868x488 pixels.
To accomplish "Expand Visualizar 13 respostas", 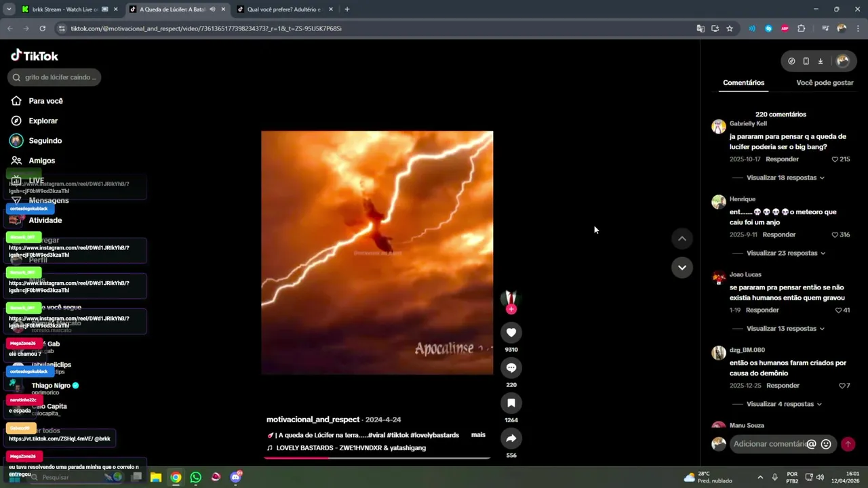I will pos(785,329).
